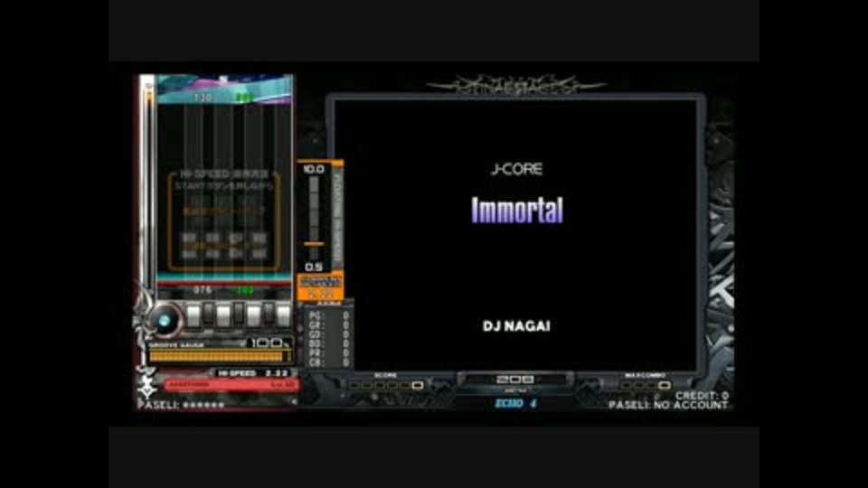The height and width of the screenshot is (488, 868).
Task: Click the blue turntable scratch disc
Action: click(x=165, y=320)
